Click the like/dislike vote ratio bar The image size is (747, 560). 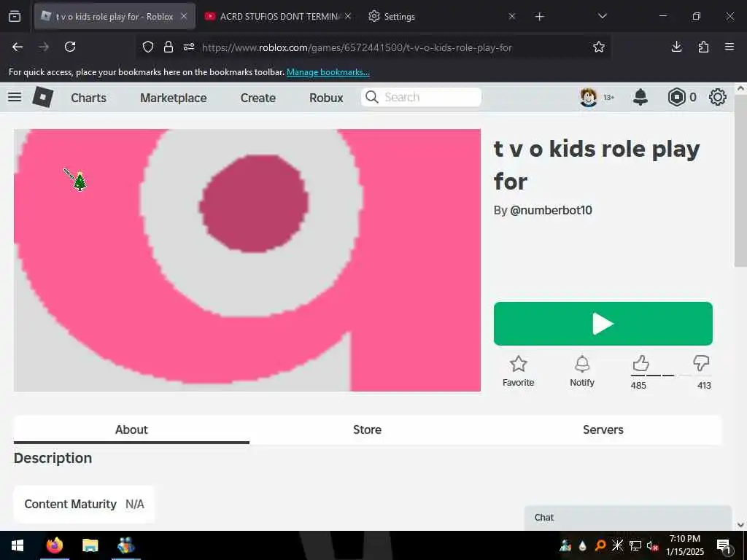pos(671,376)
